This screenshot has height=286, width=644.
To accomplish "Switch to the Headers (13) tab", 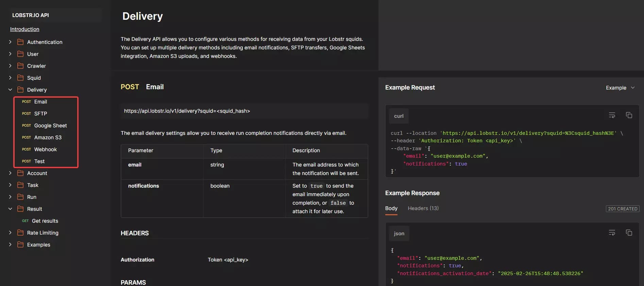I will pyautogui.click(x=423, y=208).
